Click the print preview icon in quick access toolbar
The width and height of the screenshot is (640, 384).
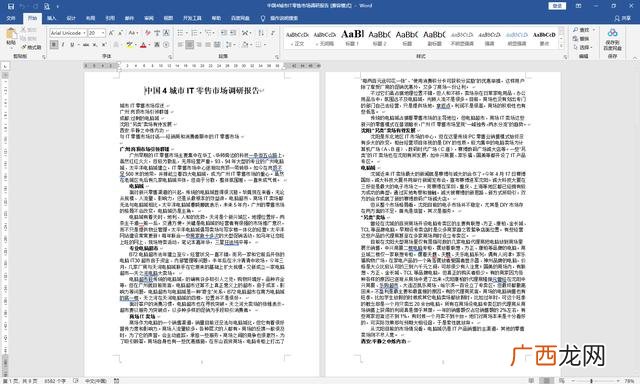pyautogui.click(x=47, y=6)
